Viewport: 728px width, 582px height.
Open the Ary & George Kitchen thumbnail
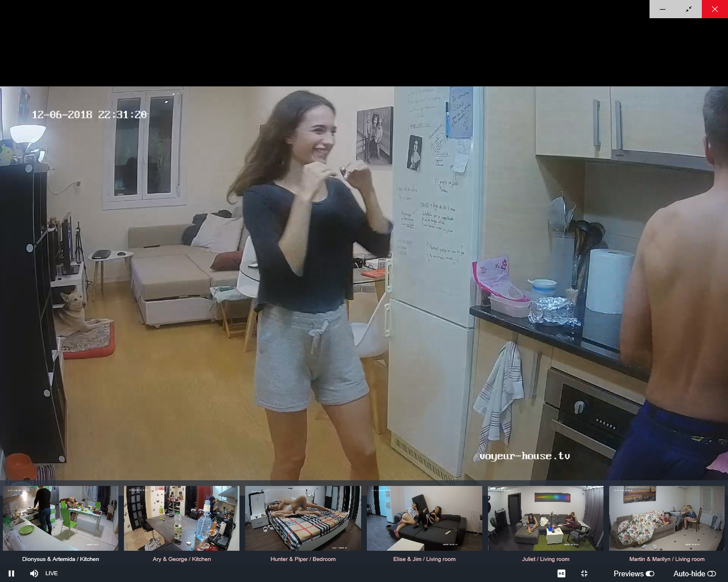click(182, 518)
